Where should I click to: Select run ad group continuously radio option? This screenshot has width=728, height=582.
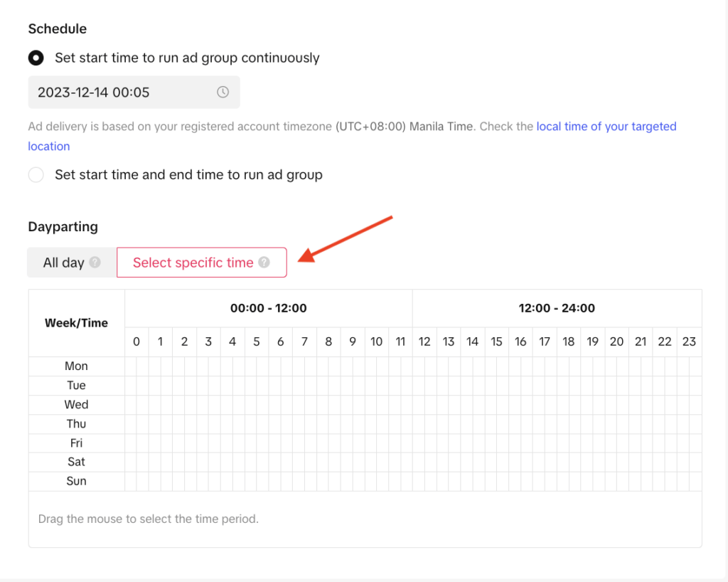click(36, 58)
